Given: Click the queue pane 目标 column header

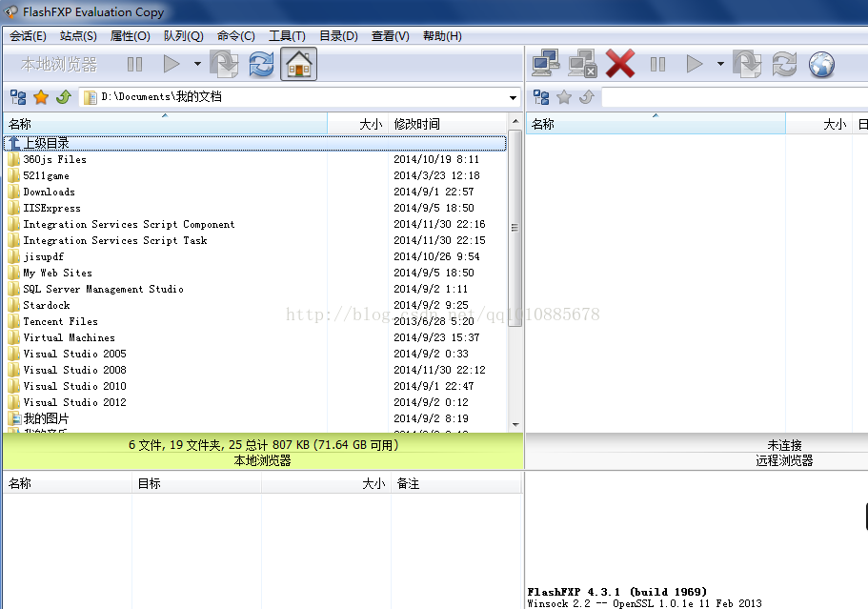Looking at the screenshot, I should click(x=196, y=483).
